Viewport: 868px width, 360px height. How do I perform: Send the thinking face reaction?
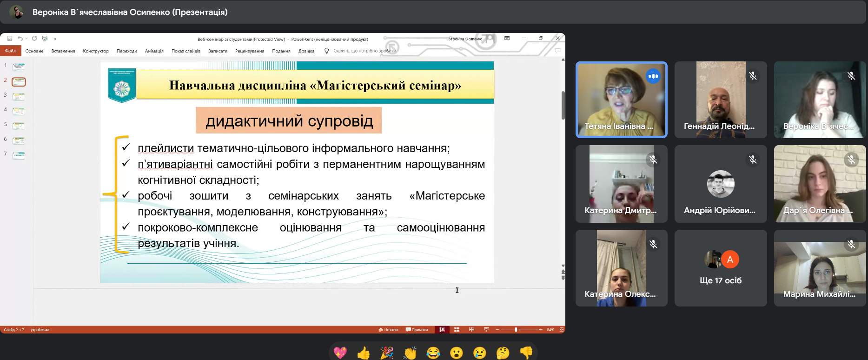pyautogui.click(x=503, y=353)
